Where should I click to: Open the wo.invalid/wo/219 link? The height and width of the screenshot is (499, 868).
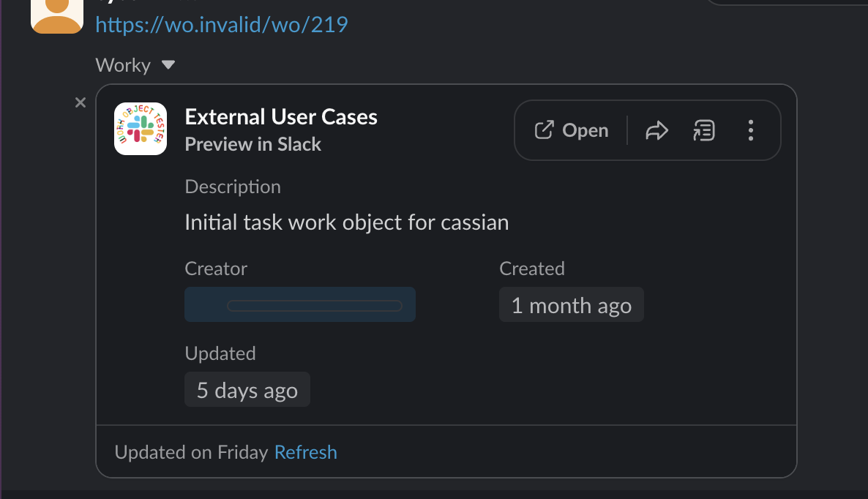point(222,25)
